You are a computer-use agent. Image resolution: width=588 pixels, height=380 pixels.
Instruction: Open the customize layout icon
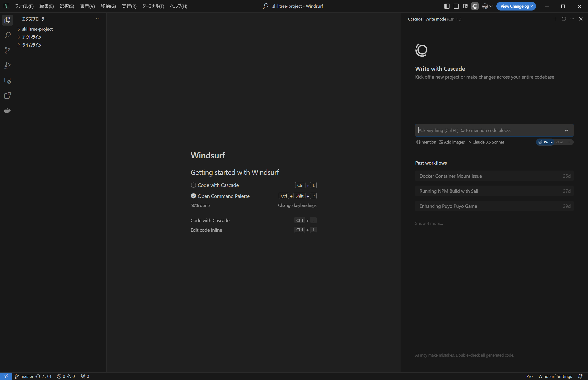pos(466,6)
